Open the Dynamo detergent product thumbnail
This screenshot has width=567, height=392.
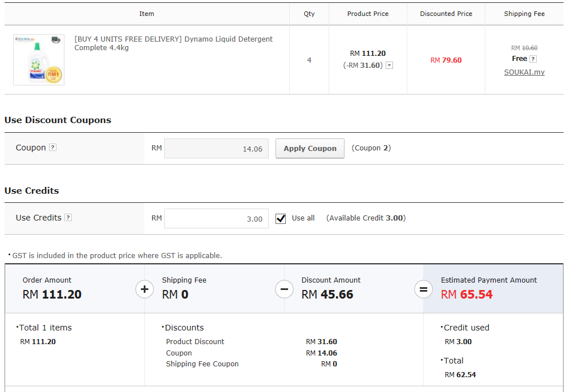[x=39, y=60]
